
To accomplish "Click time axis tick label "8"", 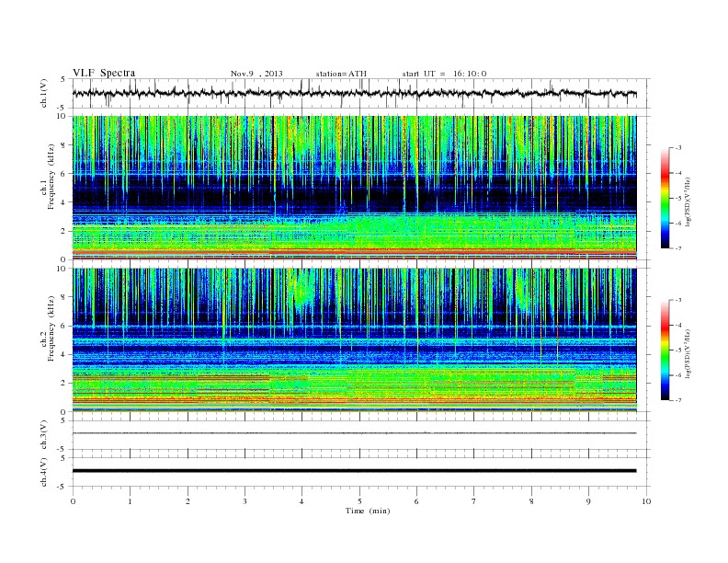I will coord(531,501).
